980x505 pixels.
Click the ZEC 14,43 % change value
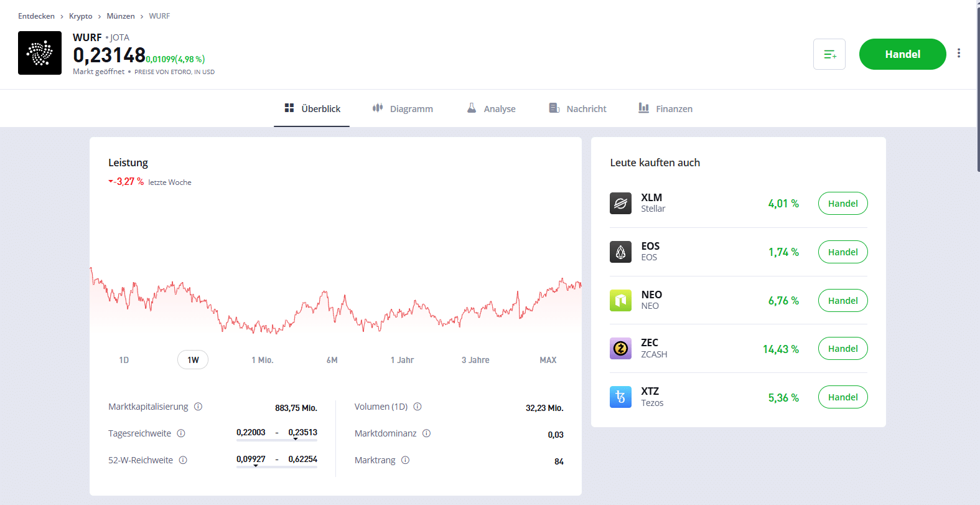[x=781, y=349]
